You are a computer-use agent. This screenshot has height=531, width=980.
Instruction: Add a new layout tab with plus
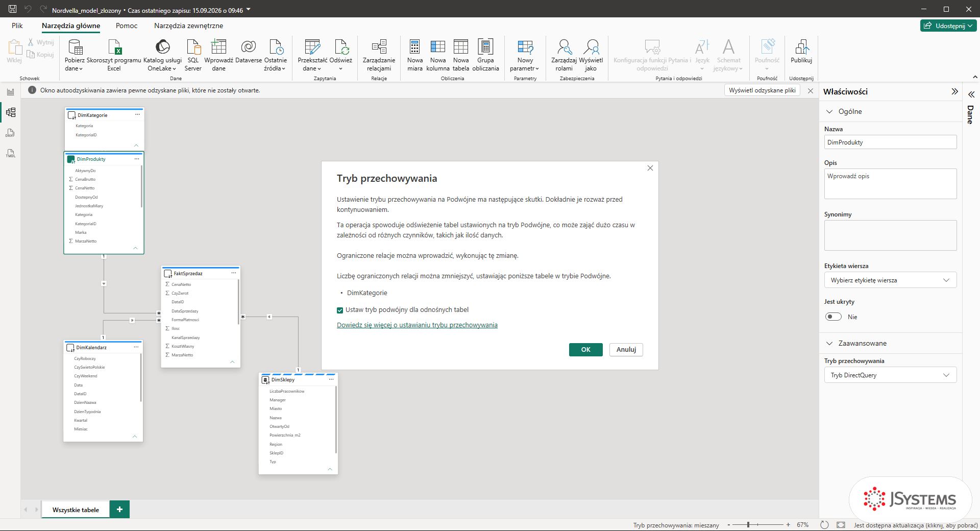click(119, 510)
